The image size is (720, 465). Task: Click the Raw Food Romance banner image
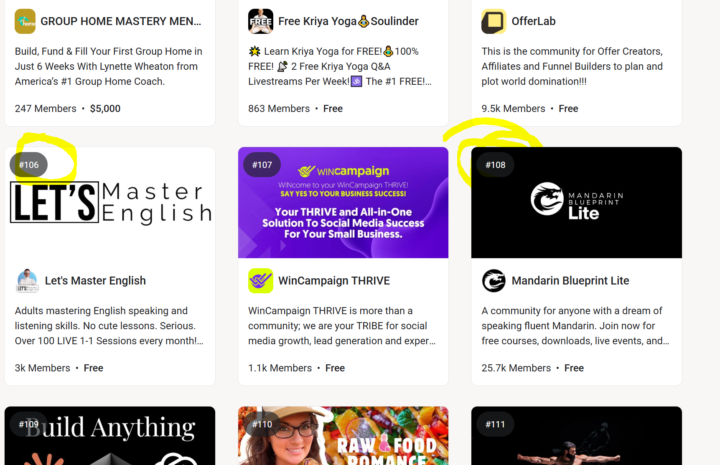pyautogui.click(x=343, y=436)
